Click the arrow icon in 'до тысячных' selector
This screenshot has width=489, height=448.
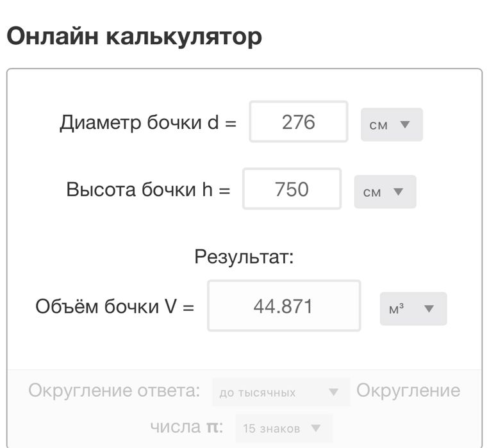[333, 392]
